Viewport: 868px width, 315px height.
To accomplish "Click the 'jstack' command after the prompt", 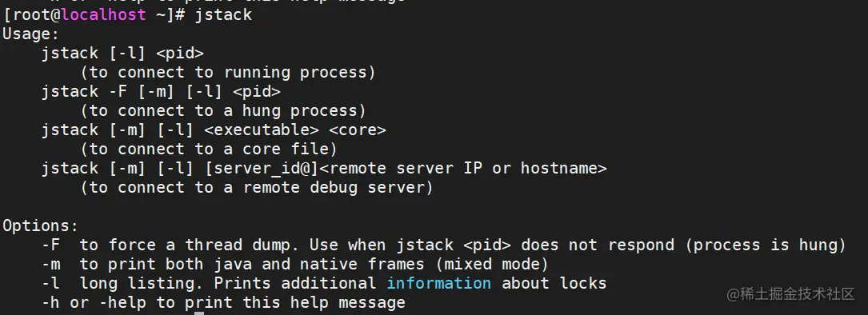I will pos(223,15).
